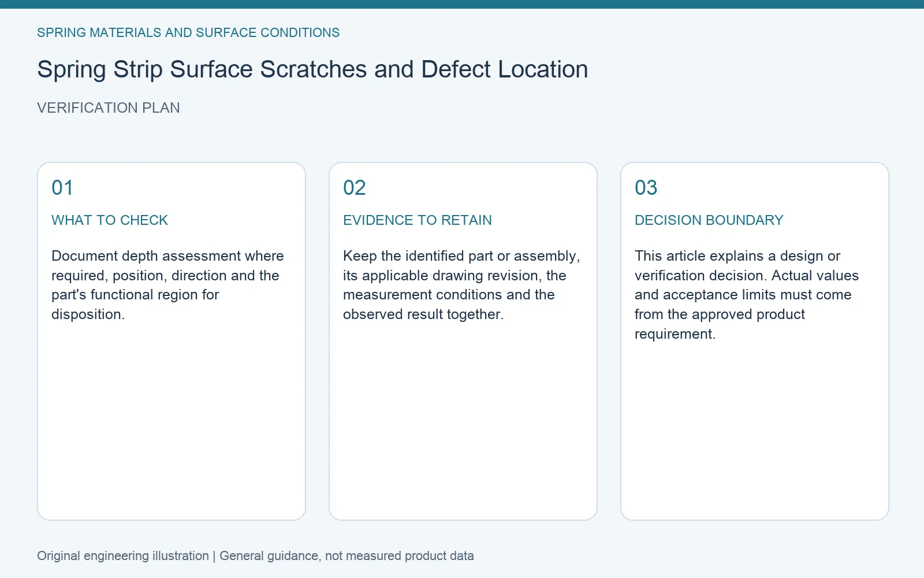Click the 'EVIDENCE TO RETAIN' heading
This screenshot has width=924, height=578.
click(418, 220)
